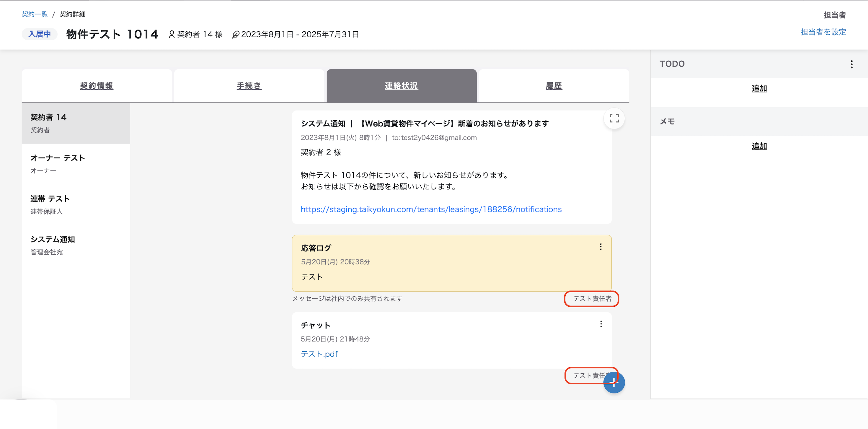
Task: Click メッセージは社内でのみ共有されます note
Action: click(x=347, y=298)
